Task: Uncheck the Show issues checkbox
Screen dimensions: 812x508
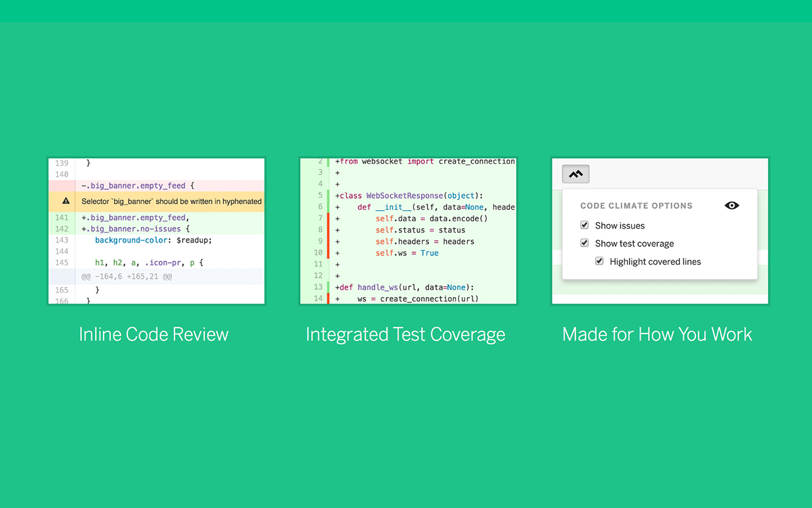Action: [584, 225]
